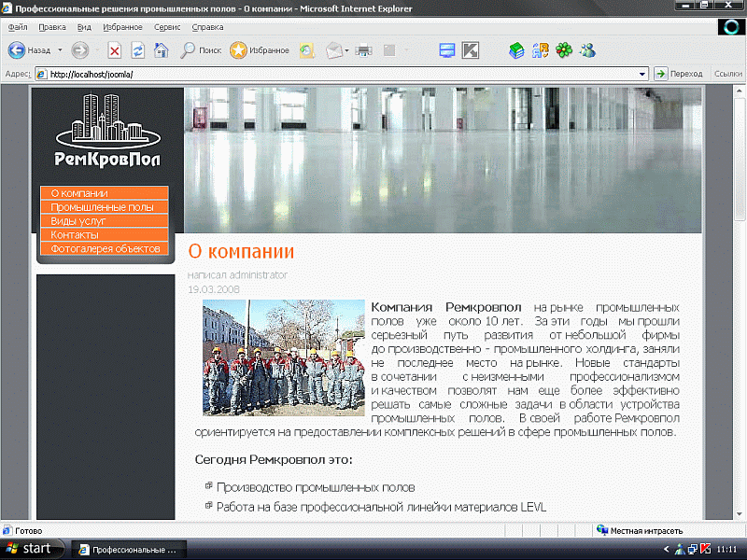Stop page loading with red X icon

click(x=115, y=51)
